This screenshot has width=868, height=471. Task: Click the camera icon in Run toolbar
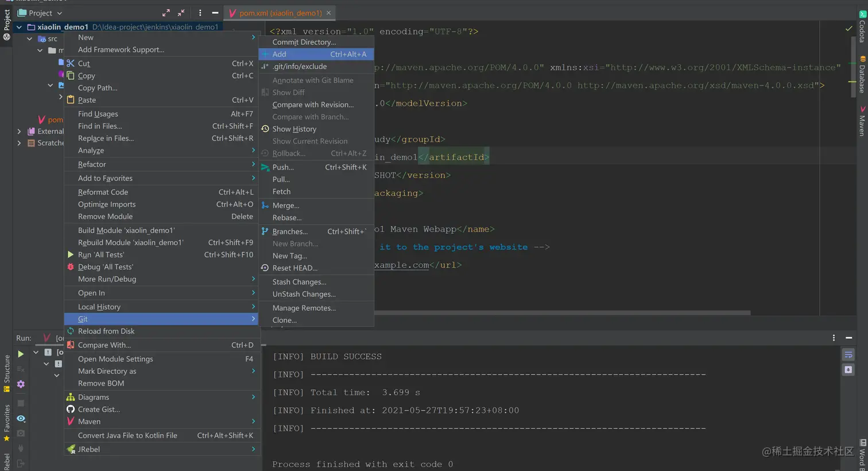coord(21,433)
